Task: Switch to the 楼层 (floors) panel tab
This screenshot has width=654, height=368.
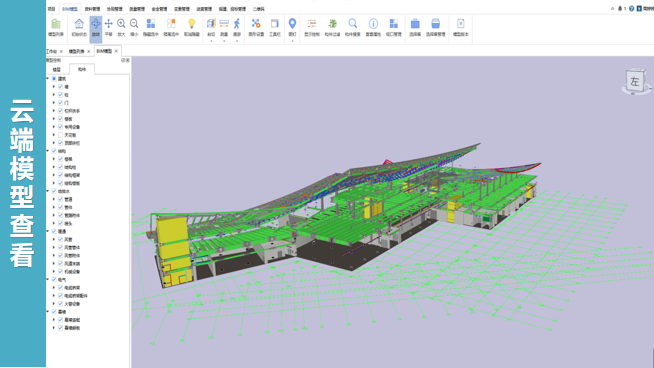Action: pos(57,69)
